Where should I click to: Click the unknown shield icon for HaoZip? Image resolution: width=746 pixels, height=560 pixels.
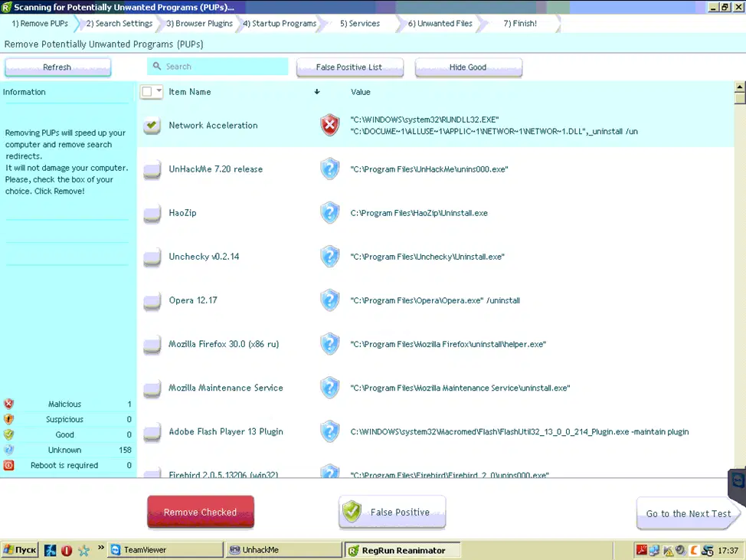click(329, 213)
